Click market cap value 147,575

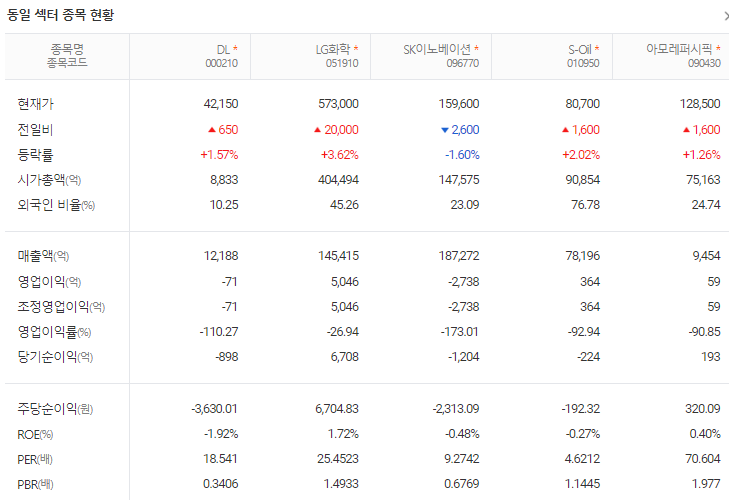click(459, 180)
